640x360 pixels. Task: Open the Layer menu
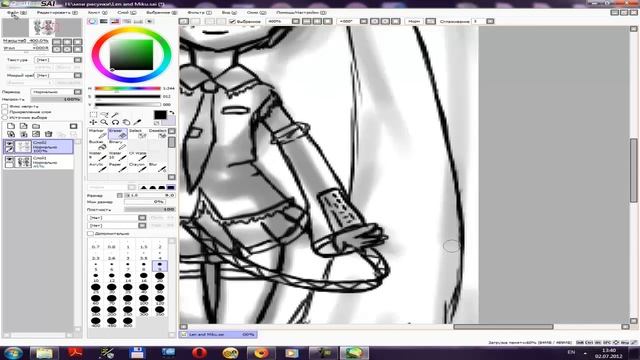pos(127,13)
